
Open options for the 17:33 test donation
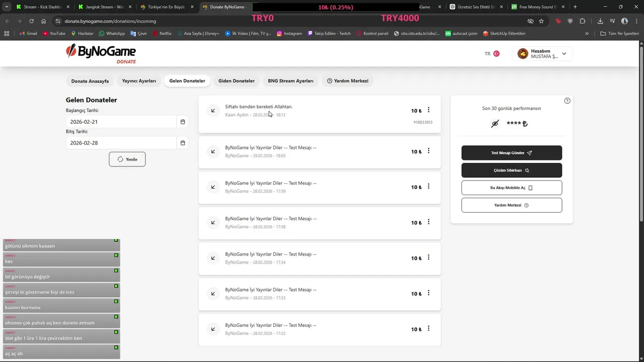click(x=429, y=293)
